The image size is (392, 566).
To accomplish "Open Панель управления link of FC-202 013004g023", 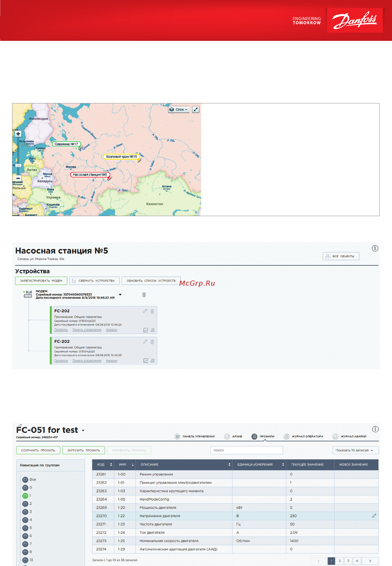I will (x=87, y=330).
